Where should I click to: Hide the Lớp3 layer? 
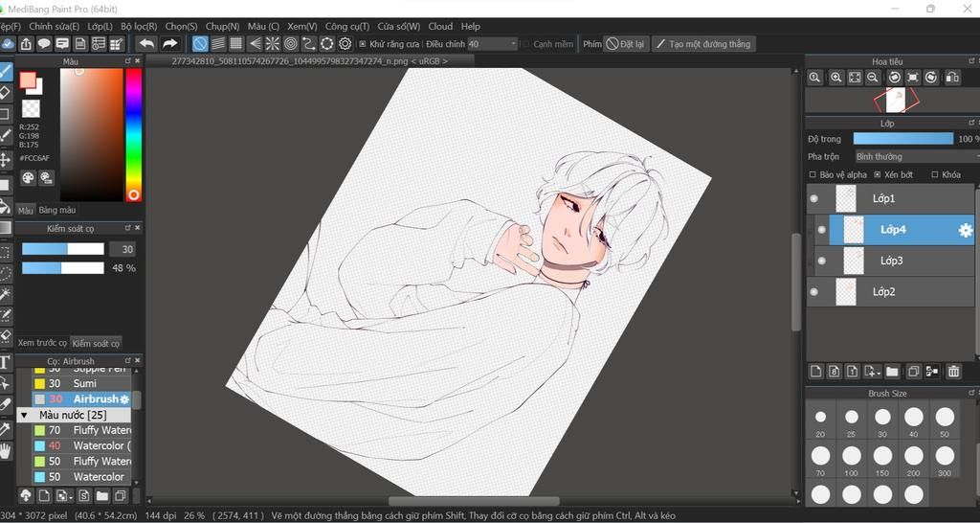(x=821, y=261)
